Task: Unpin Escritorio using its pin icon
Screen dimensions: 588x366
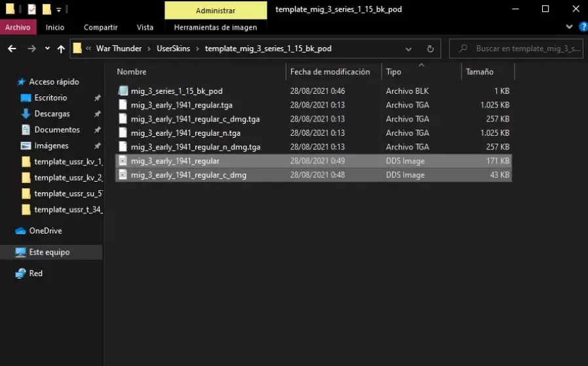Action: point(98,98)
